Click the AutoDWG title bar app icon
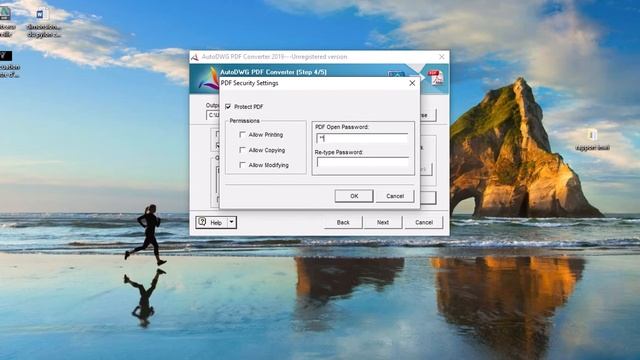Screen dimensions: 640x360 pos(195,57)
